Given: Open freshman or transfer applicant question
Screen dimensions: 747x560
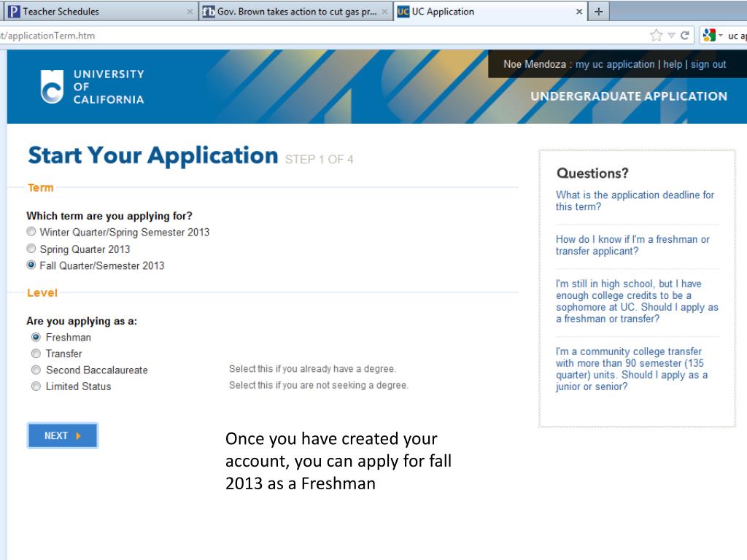Looking at the screenshot, I should [x=632, y=245].
